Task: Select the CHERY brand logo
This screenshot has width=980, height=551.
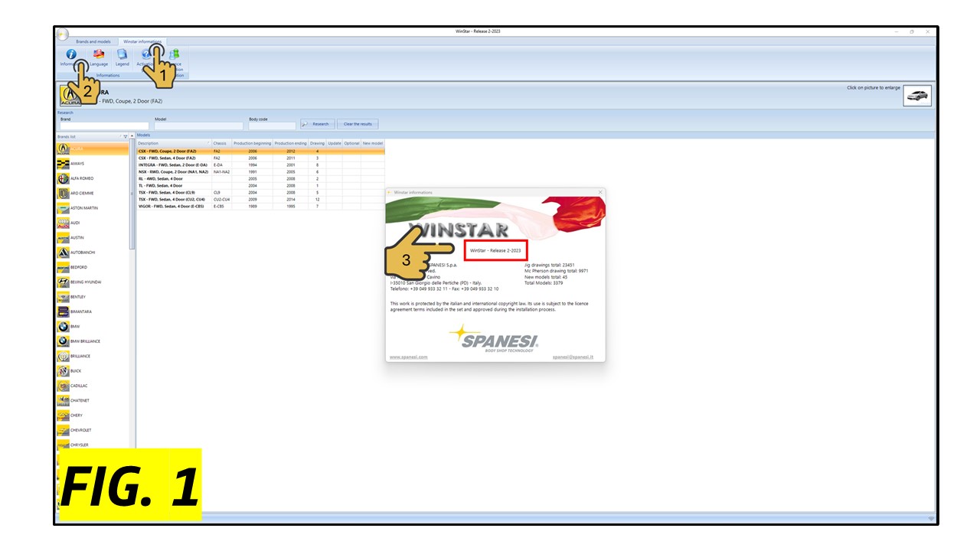Action: pyautogui.click(x=64, y=416)
